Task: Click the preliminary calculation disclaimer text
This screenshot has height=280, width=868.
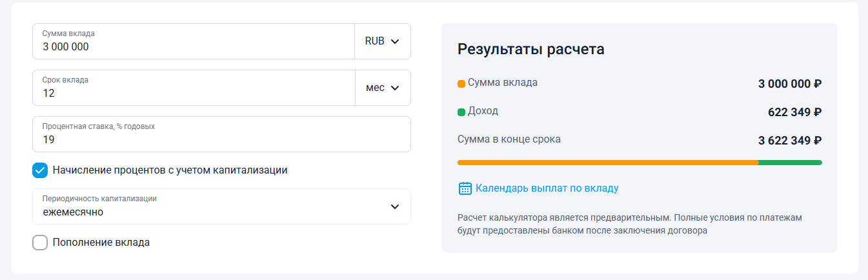Action: point(629,224)
